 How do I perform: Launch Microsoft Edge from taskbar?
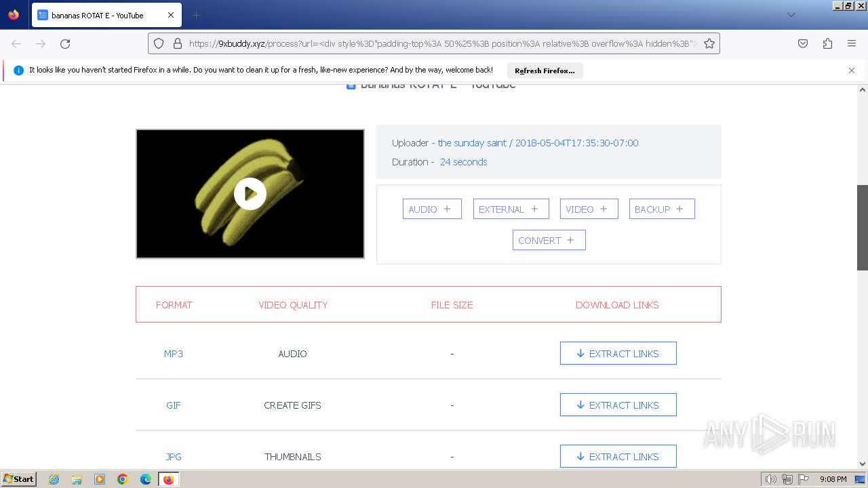(x=146, y=479)
